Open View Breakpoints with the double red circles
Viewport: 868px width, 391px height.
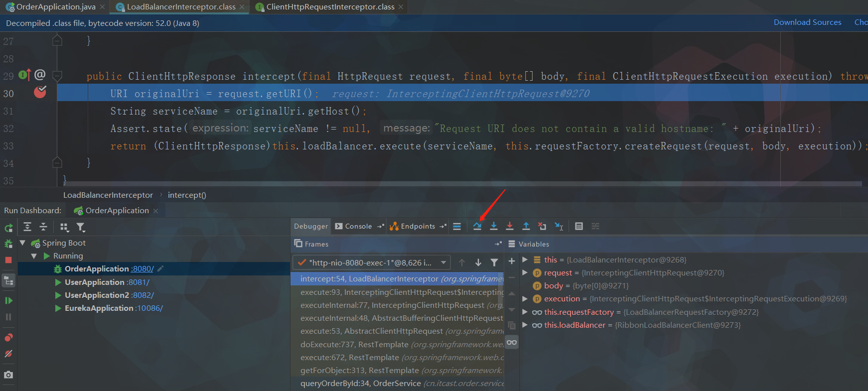[8, 337]
